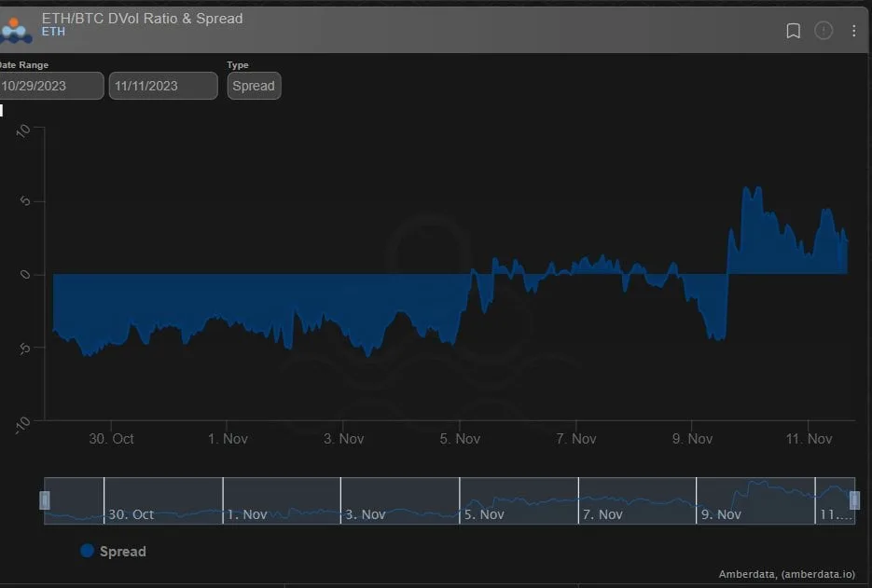Edit the end date field 11/11/2023
This screenshot has height=588, width=872.
pos(163,86)
